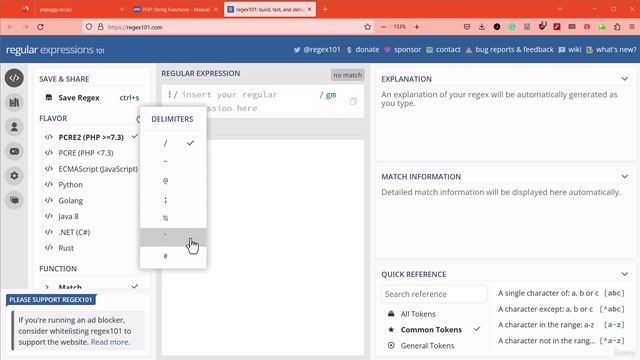
Task: Open the settings gear in the sidebar
Action: click(x=14, y=176)
